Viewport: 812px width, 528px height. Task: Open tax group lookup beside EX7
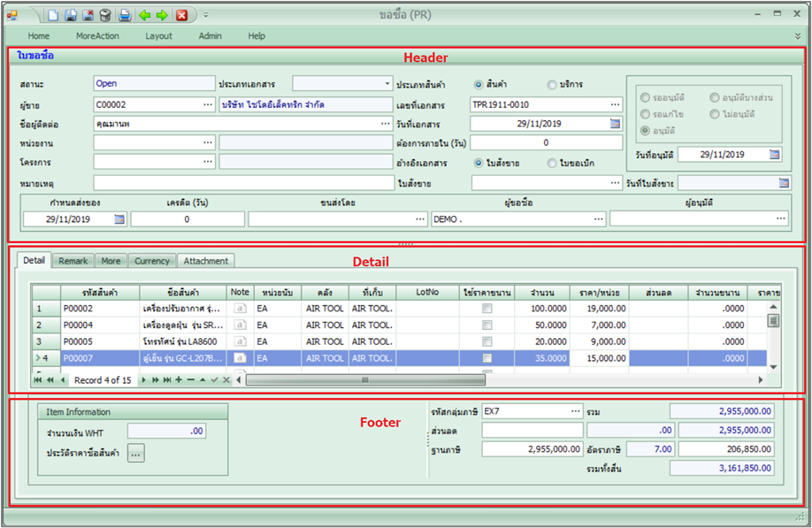pyautogui.click(x=575, y=411)
